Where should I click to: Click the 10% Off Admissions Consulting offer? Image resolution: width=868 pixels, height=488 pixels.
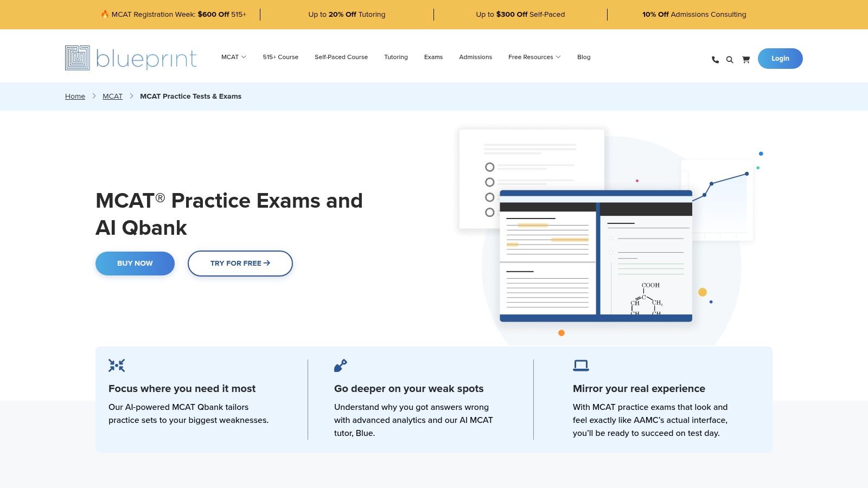[x=694, y=15]
